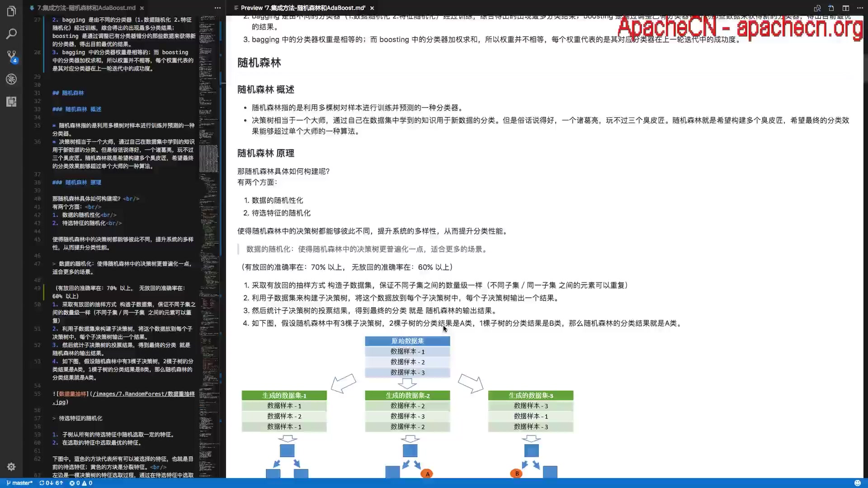Click the '随机森林 概述' heading in preview

tap(266, 89)
